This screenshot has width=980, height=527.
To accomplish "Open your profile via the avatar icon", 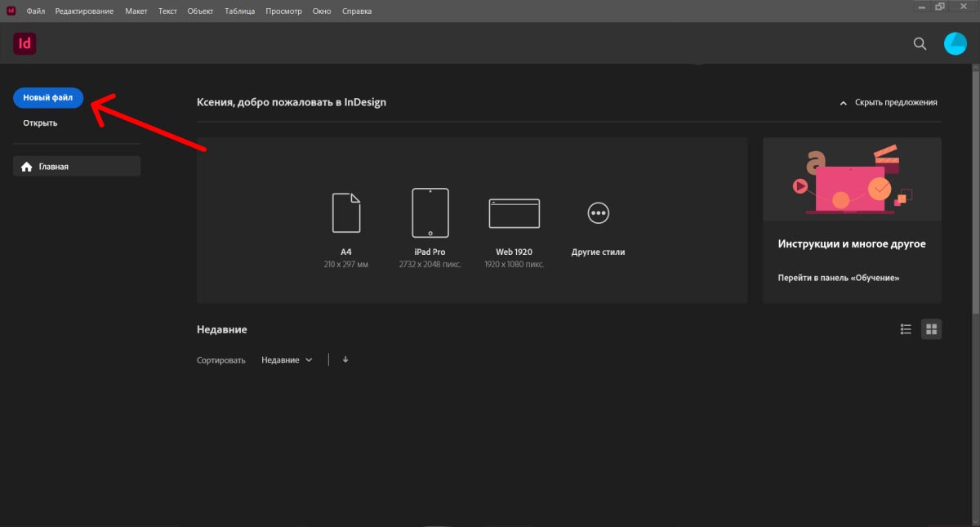I will coord(955,43).
